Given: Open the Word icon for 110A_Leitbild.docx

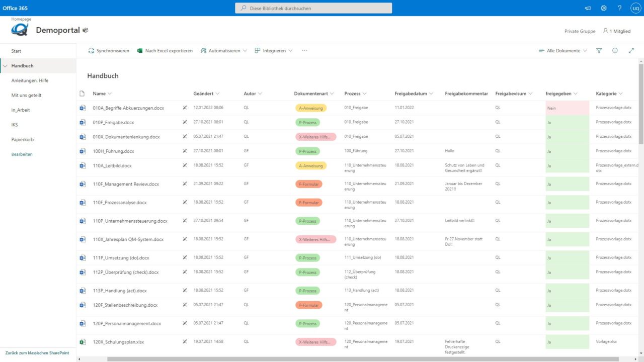Looking at the screenshot, I should 82,165.
